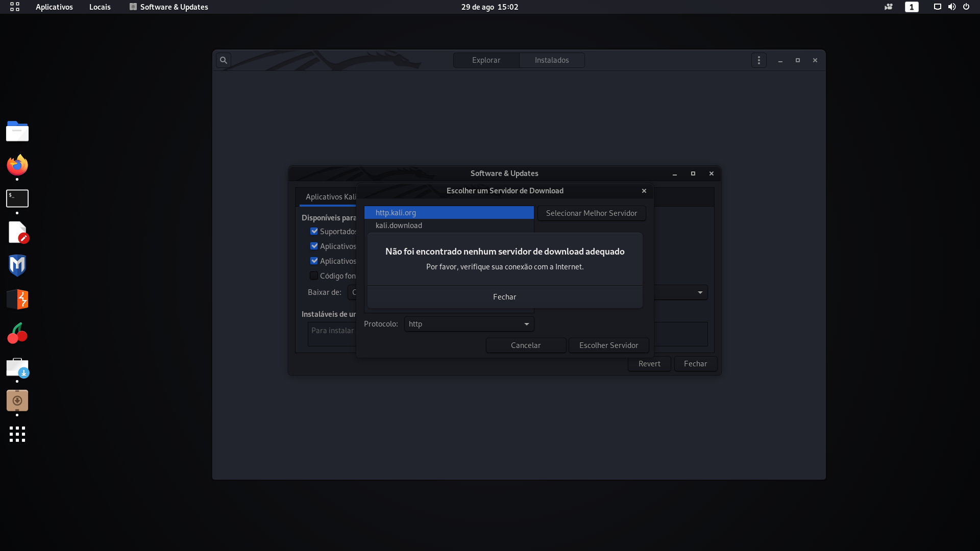Open the Software store dock icon
Screen dimensions: 980x551
pyautogui.click(x=17, y=367)
